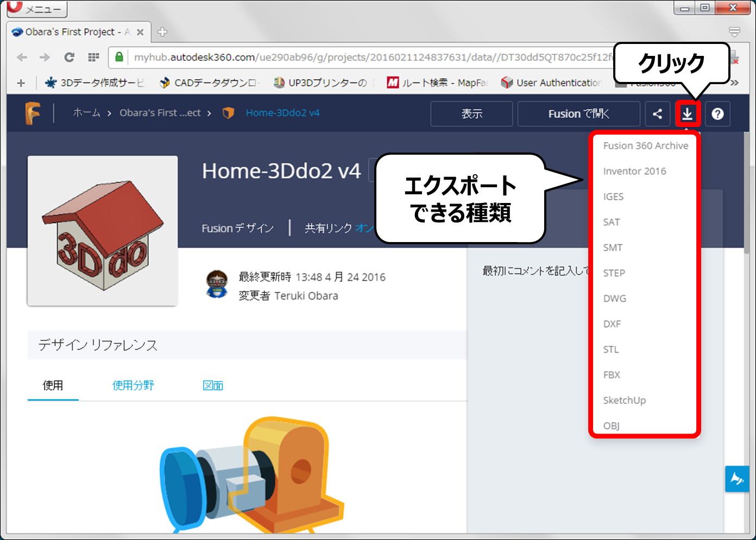Go to ホーム breadcrumb link
The height and width of the screenshot is (540, 756).
[87, 113]
